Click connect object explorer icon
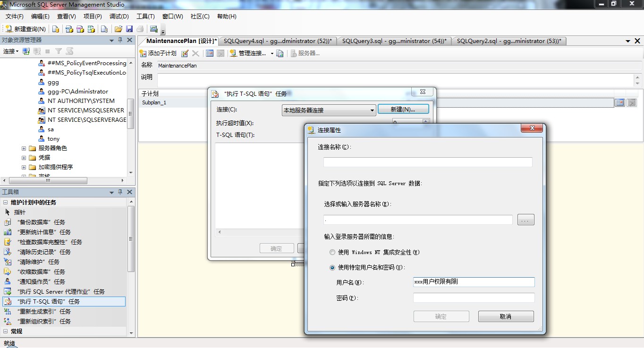 click(x=26, y=51)
